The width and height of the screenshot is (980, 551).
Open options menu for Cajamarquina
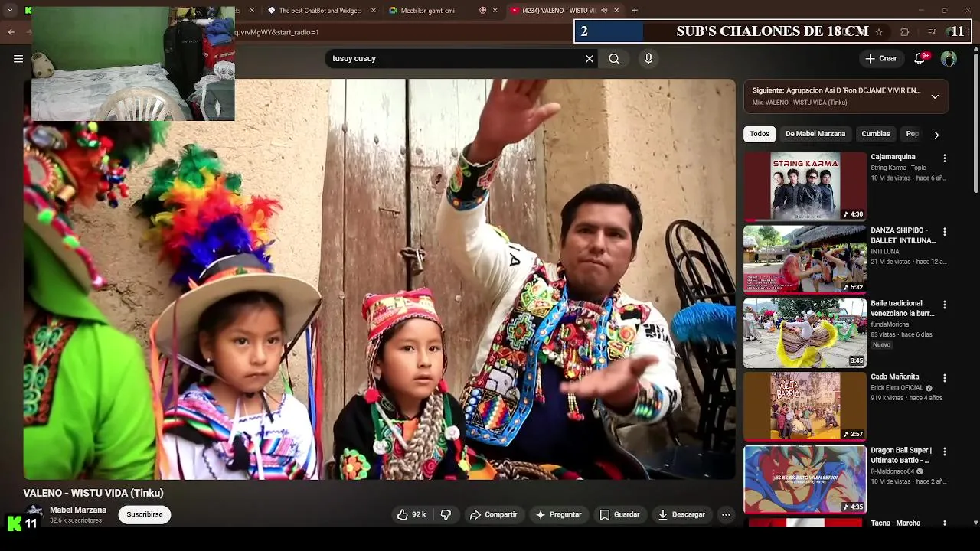point(944,158)
